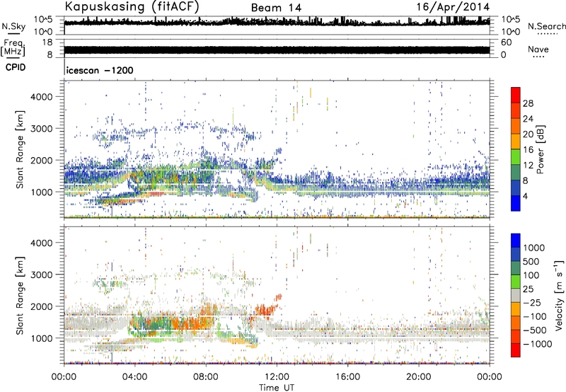
Task: Click the red bottom segment of Velocity color bar
Action: [516, 350]
